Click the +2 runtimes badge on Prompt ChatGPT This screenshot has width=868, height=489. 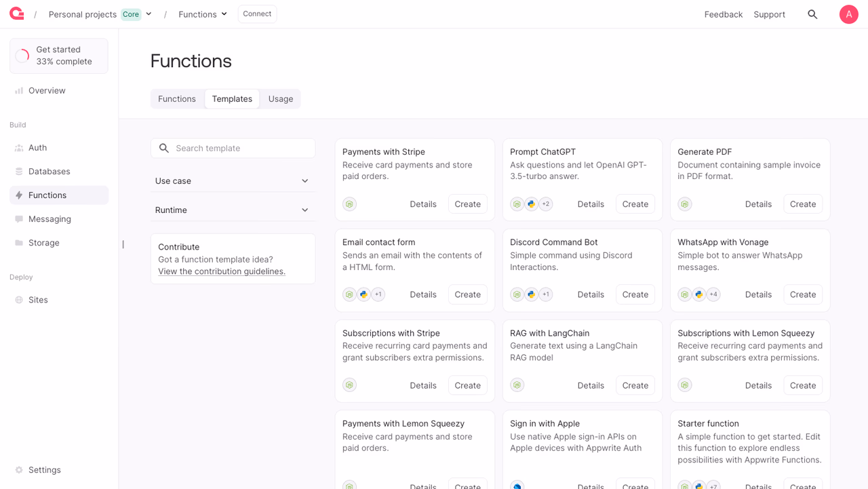pyautogui.click(x=546, y=204)
